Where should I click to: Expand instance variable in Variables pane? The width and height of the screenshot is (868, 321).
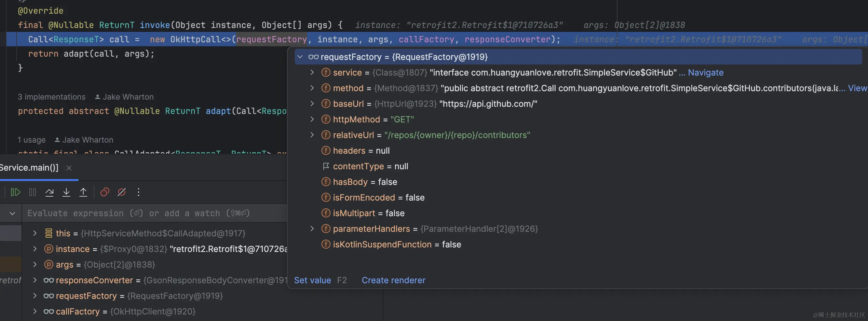tap(35, 249)
